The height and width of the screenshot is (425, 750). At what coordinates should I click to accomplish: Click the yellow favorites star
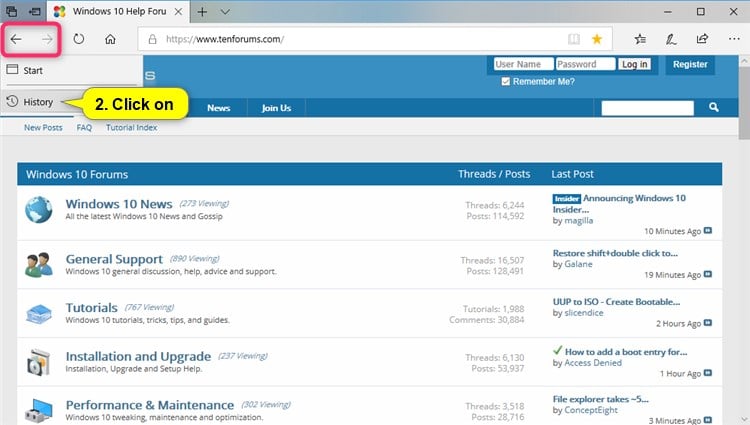click(x=597, y=39)
